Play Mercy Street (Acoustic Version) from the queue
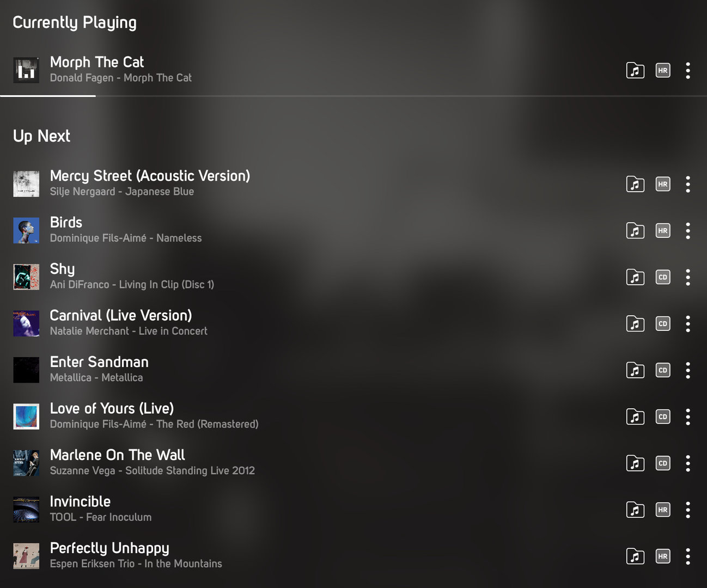The image size is (707, 588). tap(150, 176)
